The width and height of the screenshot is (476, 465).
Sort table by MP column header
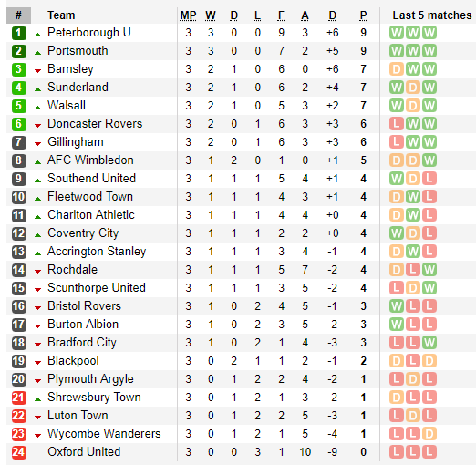click(x=188, y=15)
